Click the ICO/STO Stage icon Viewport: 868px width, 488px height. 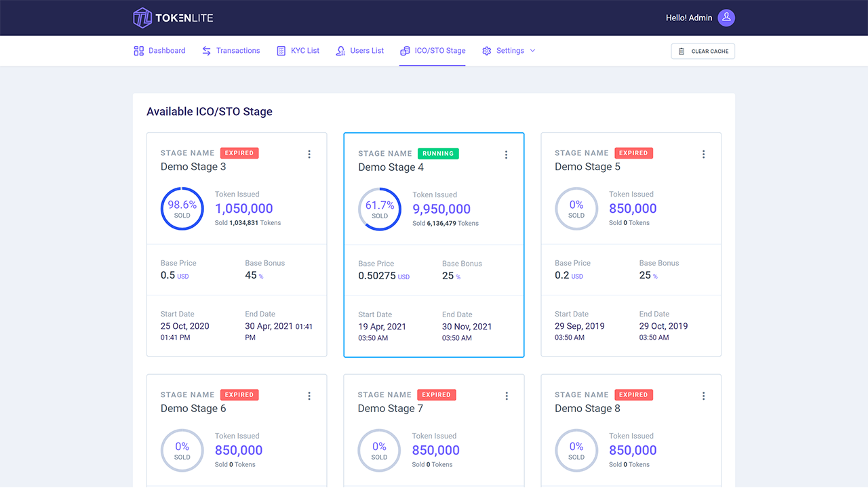(406, 50)
